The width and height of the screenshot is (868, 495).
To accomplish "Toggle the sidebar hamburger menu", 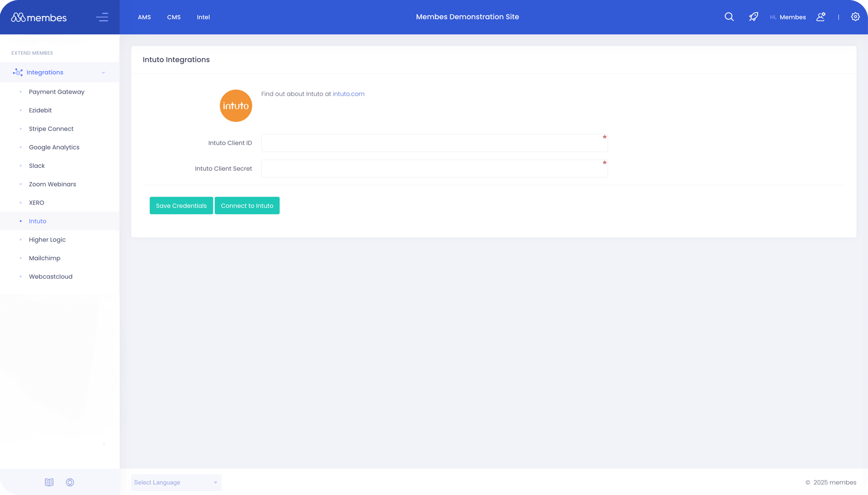I will (x=102, y=16).
